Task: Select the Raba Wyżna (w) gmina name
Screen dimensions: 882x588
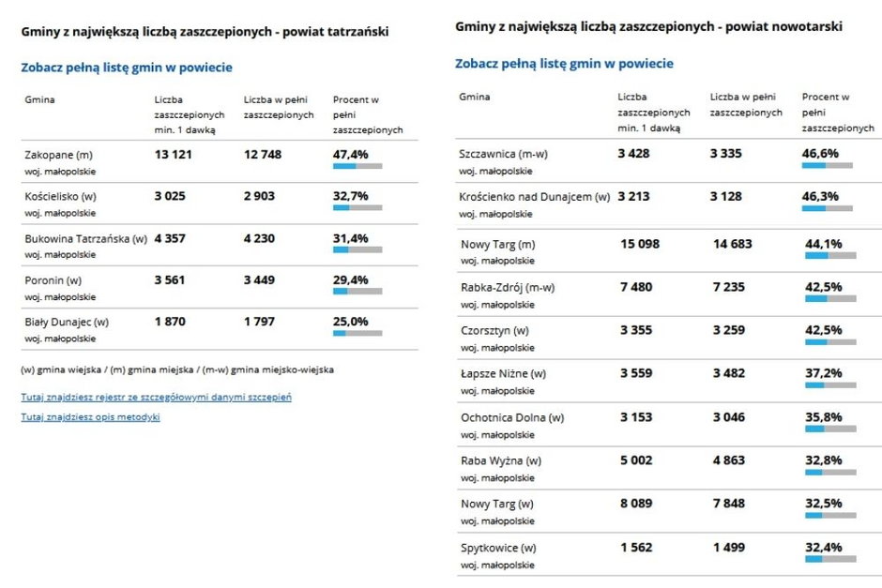Action: pos(501,460)
